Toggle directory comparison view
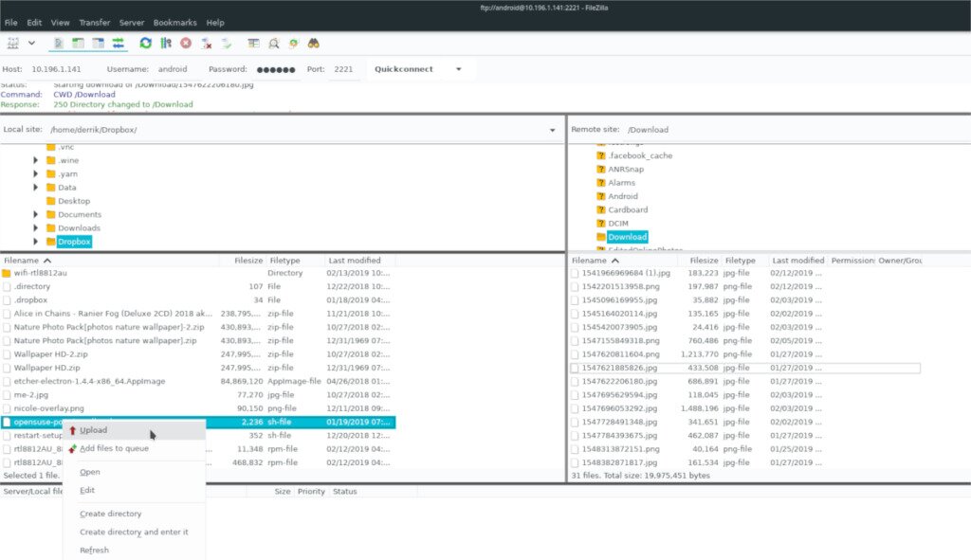The image size is (971, 560). pos(253,43)
